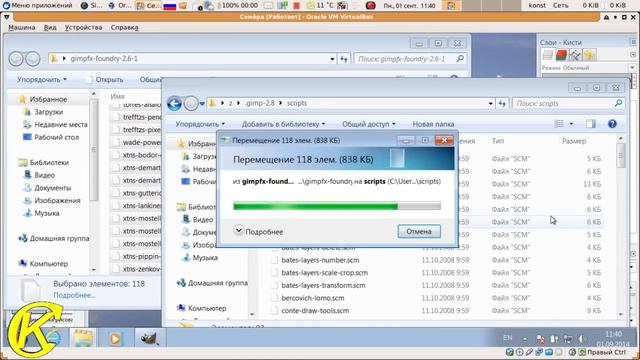Click Новая папка button in scripts window
This screenshot has width=640, height=360.
click(433, 124)
